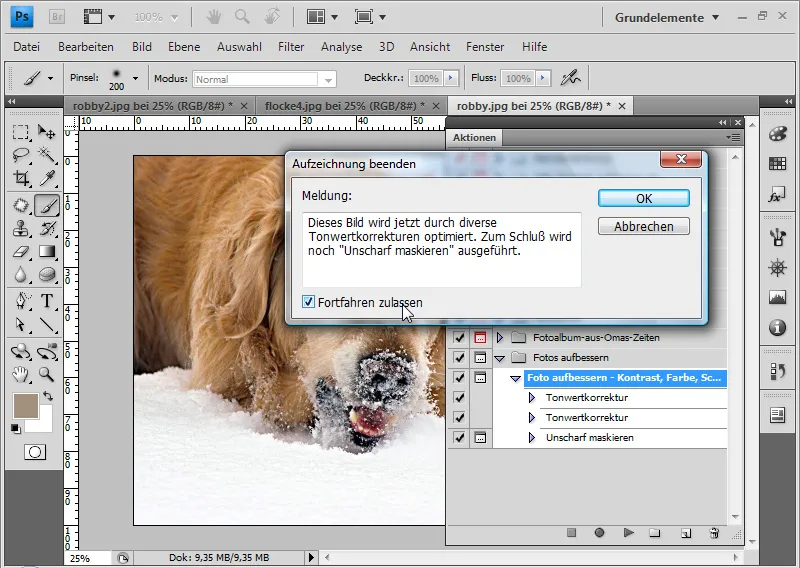Select the Spot Healing Brush tool
800x568 pixels.
pyautogui.click(x=21, y=205)
